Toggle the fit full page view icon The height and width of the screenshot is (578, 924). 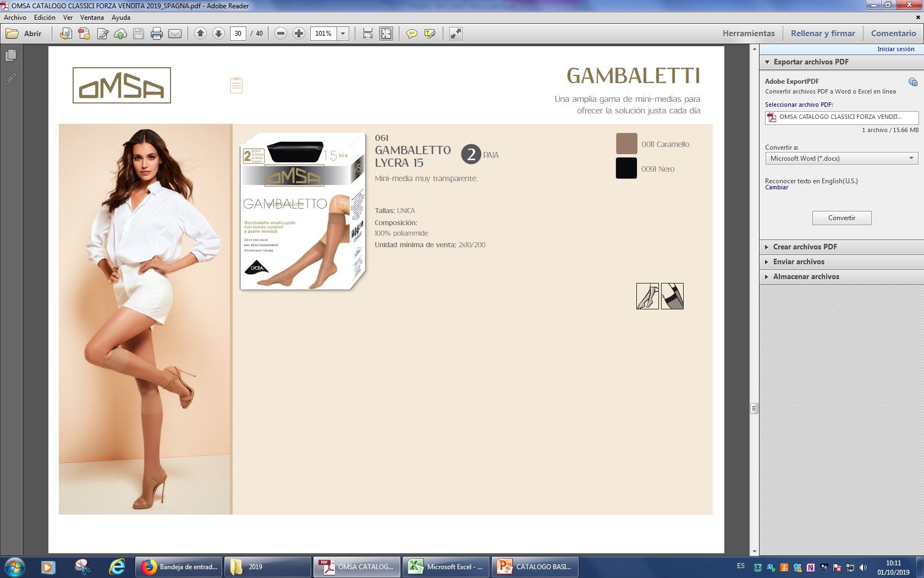tap(386, 34)
